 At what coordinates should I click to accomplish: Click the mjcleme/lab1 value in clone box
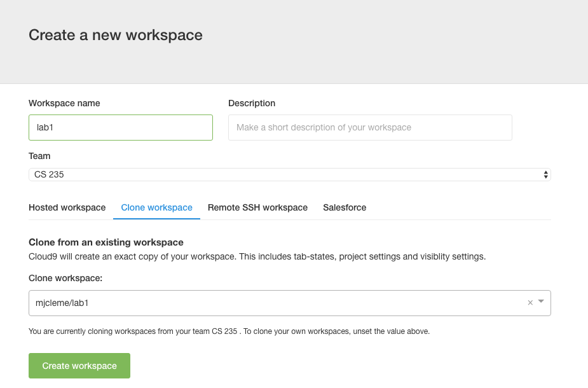tap(62, 303)
